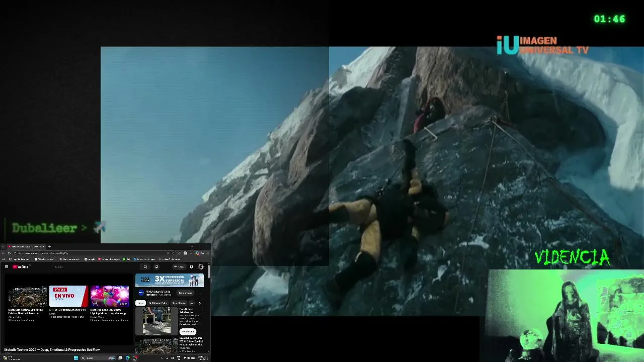Reload the page in the browser
The image size is (644, 362).
[x=9, y=253]
